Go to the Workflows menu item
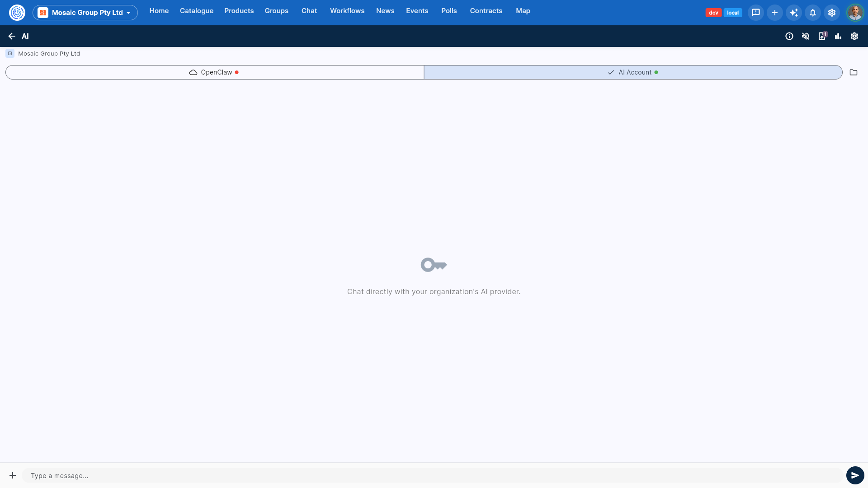The height and width of the screenshot is (488, 868). coord(347,11)
